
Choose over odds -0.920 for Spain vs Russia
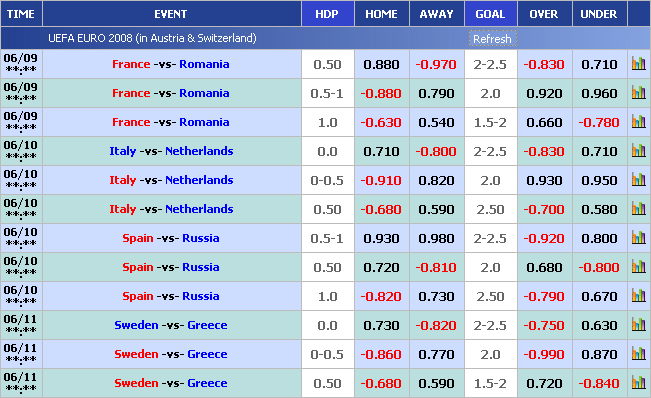coord(544,239)
